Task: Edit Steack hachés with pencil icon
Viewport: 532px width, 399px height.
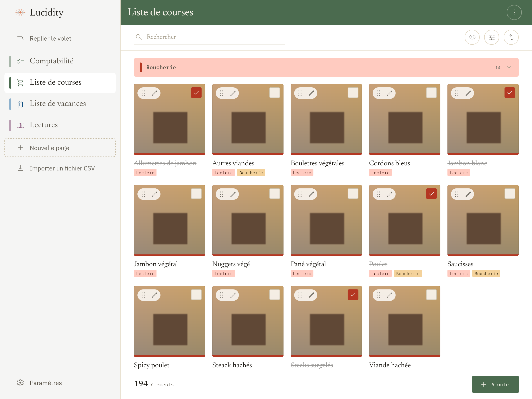Action: coord(233,295)
